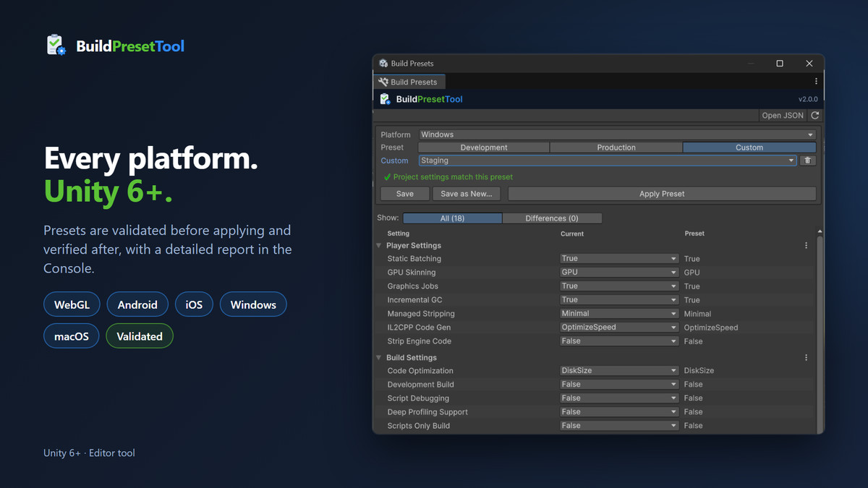The image size is (868, 488).
Task: Open the Static Batching current value dropdown
Action: [619, 259]
